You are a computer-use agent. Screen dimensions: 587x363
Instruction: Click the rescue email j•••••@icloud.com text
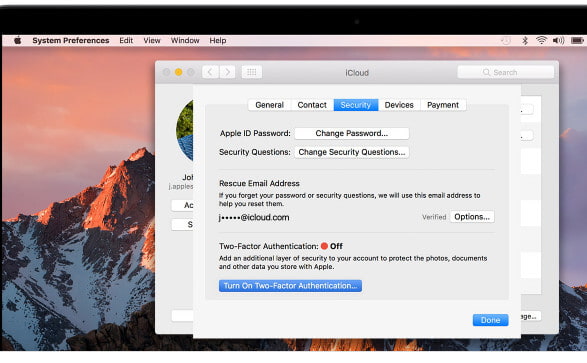254,217
